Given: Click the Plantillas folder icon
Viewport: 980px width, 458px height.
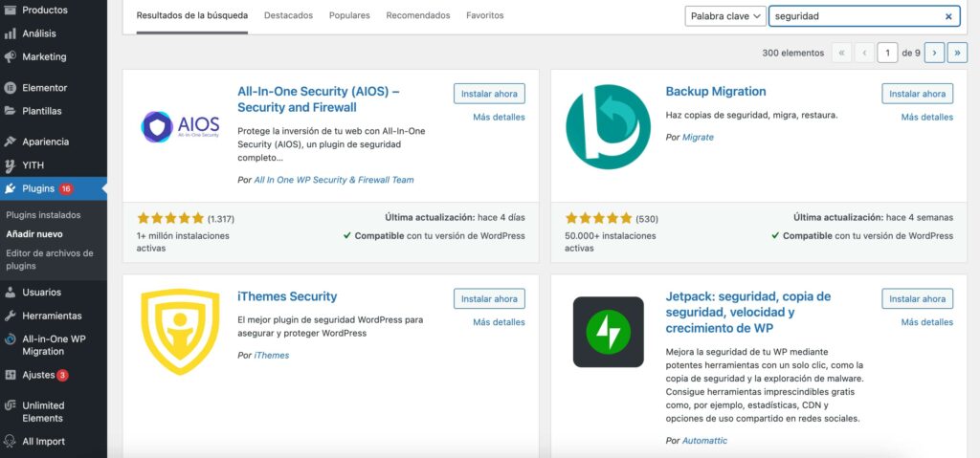Looking at the screenshot, I should (x=10, y=111).
